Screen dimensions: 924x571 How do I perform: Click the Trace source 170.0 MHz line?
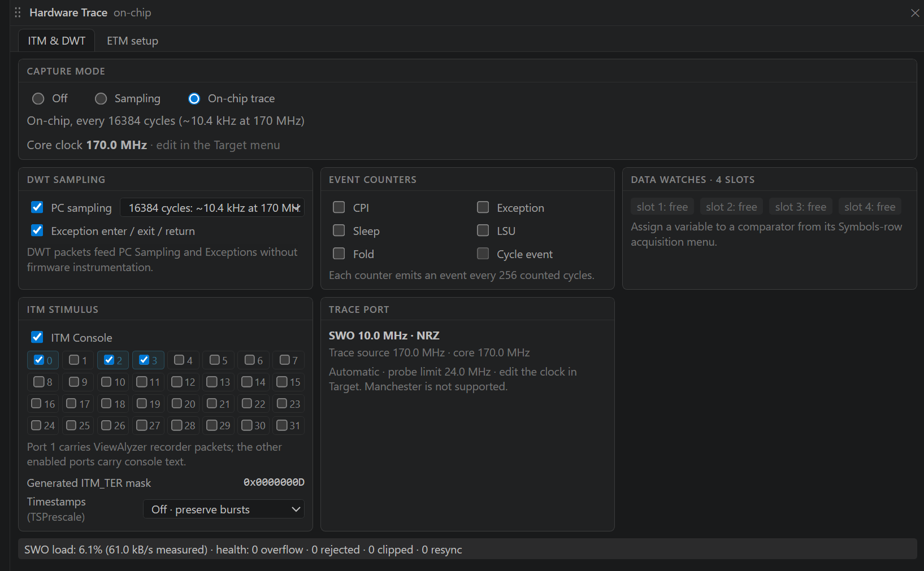point(430,353)
